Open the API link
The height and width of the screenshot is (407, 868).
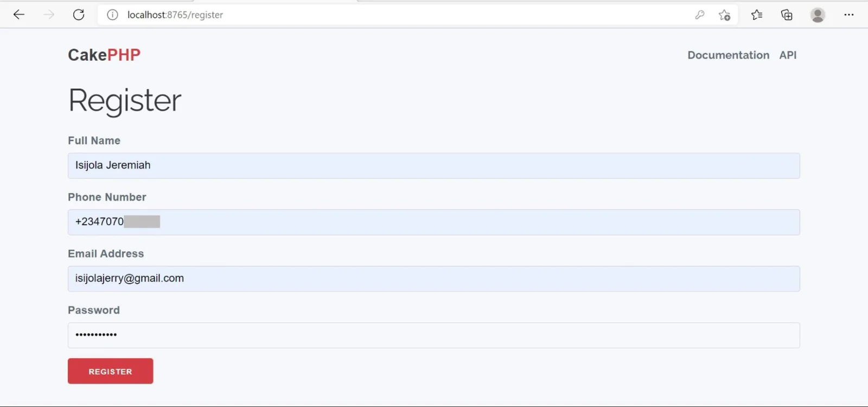tap(788, 55)
